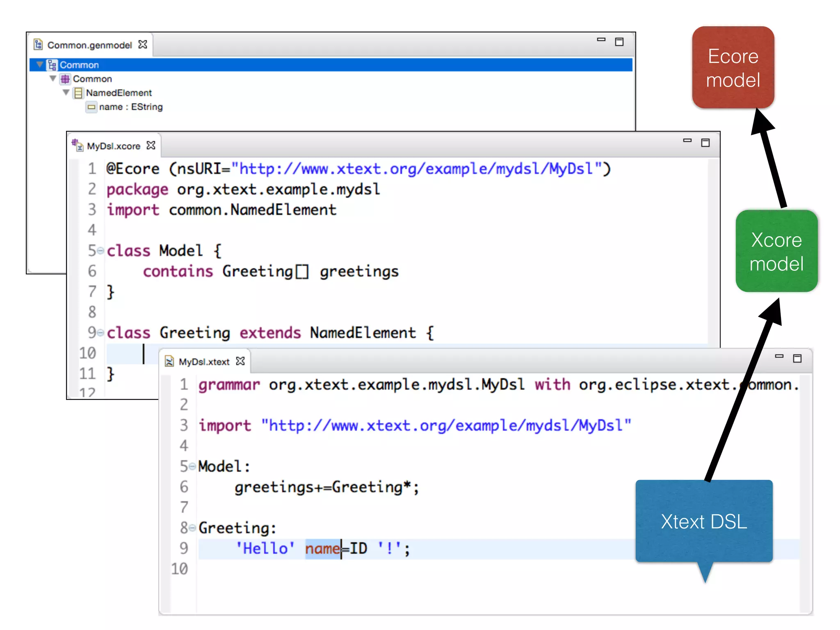
Task: Click the MyDsl.xtext file icon in tab
Action: point(169,361)
